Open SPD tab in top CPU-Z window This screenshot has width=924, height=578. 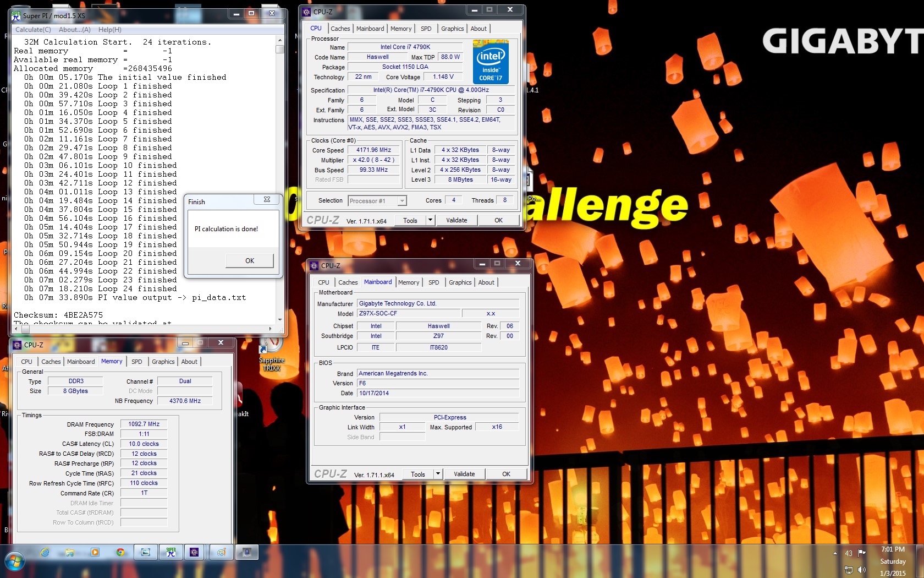(426, 29)
